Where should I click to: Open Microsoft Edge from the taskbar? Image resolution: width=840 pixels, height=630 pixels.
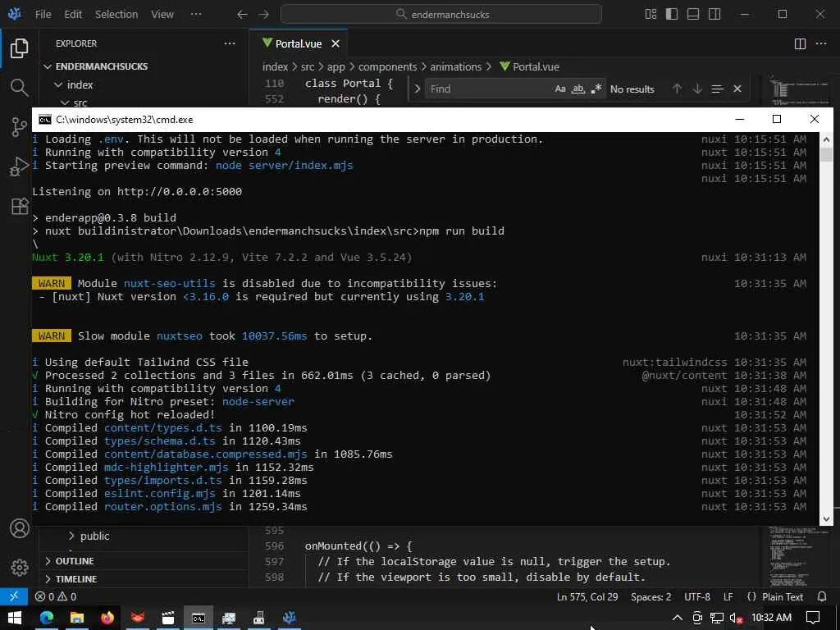pyautogui.click(x=47, y=618)
